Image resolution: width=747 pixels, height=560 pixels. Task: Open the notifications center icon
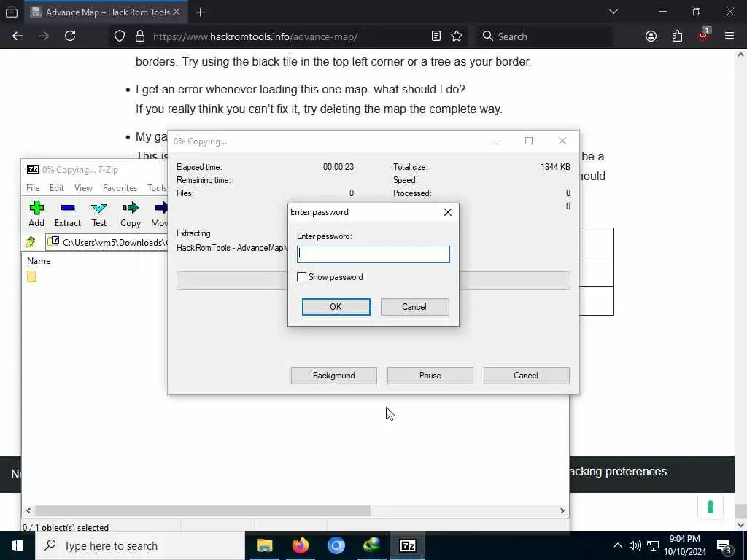tap(724, 547)
